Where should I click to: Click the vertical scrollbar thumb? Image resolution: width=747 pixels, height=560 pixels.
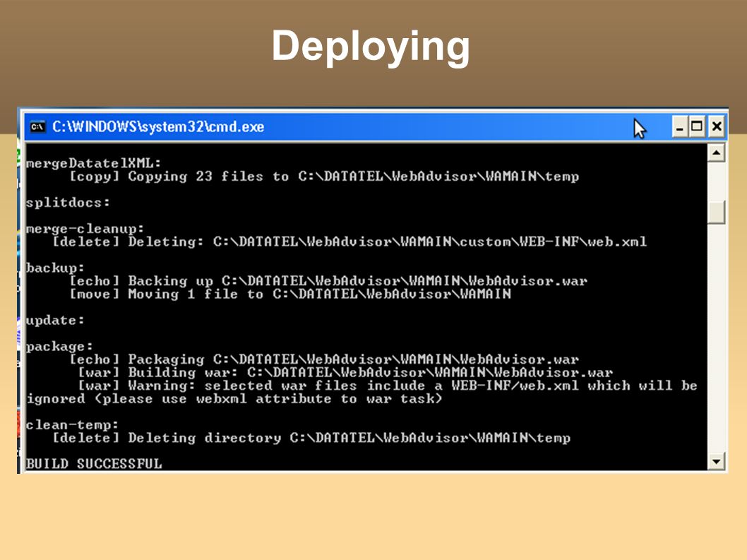pyautogui.click(x=716, y=212)
